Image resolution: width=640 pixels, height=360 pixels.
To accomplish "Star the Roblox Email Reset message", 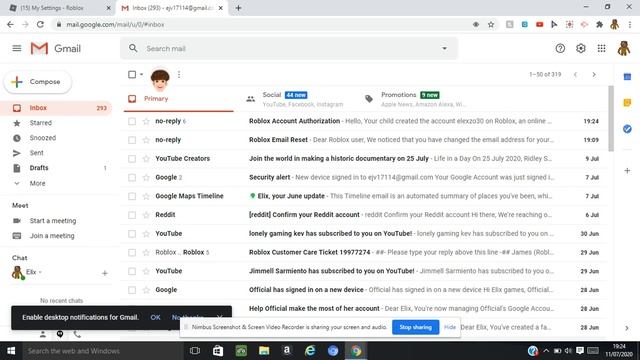I will [x=146, y=140].
